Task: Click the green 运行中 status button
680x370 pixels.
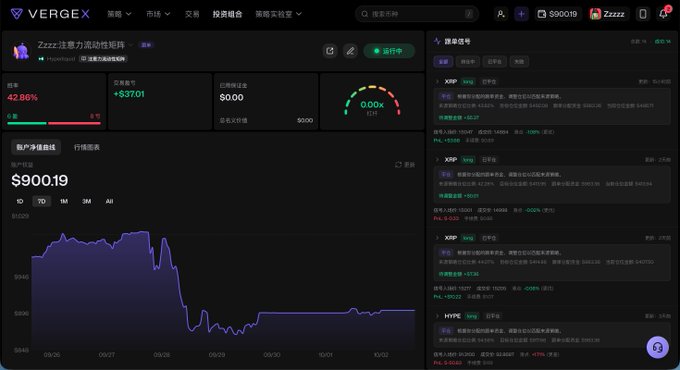Action: click(389, 51)
